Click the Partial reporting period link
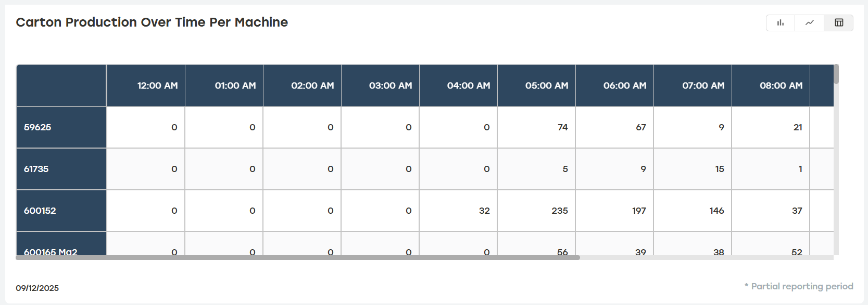The image size is (868, 305). click(x=799, y=286)
